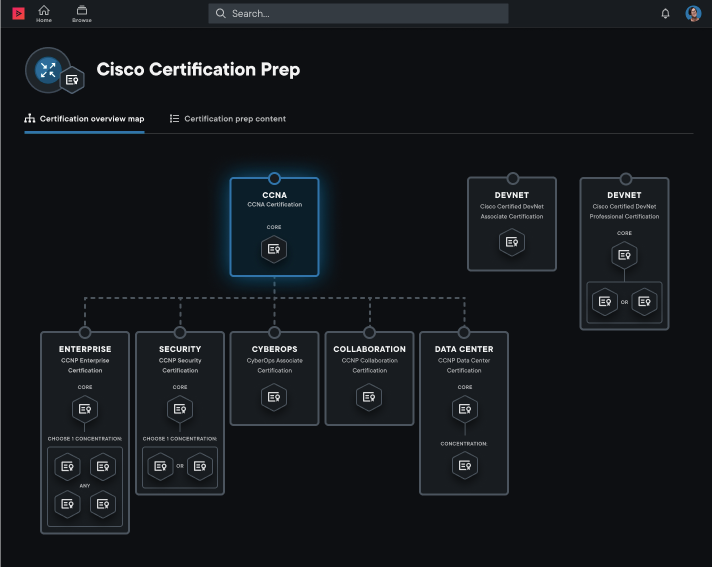Image resolution: width=712 pixels, height=567 pixels.
Task: Click 'CyberOps Associate Certification' subtitle
Action: click(274, 365)
